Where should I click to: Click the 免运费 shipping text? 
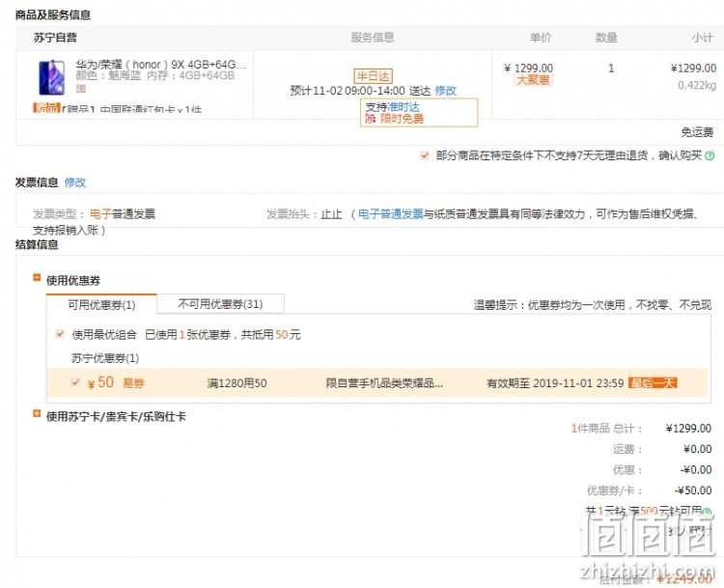[x=697, y=132]
